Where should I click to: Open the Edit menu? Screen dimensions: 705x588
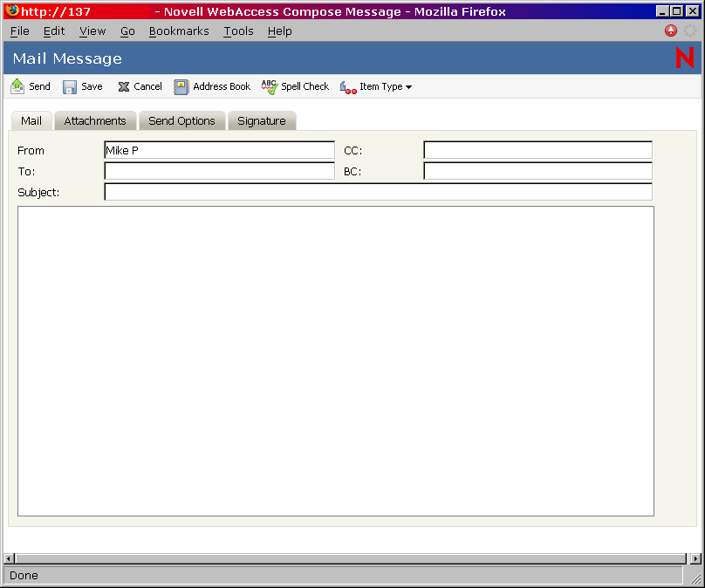pos(54,31)
